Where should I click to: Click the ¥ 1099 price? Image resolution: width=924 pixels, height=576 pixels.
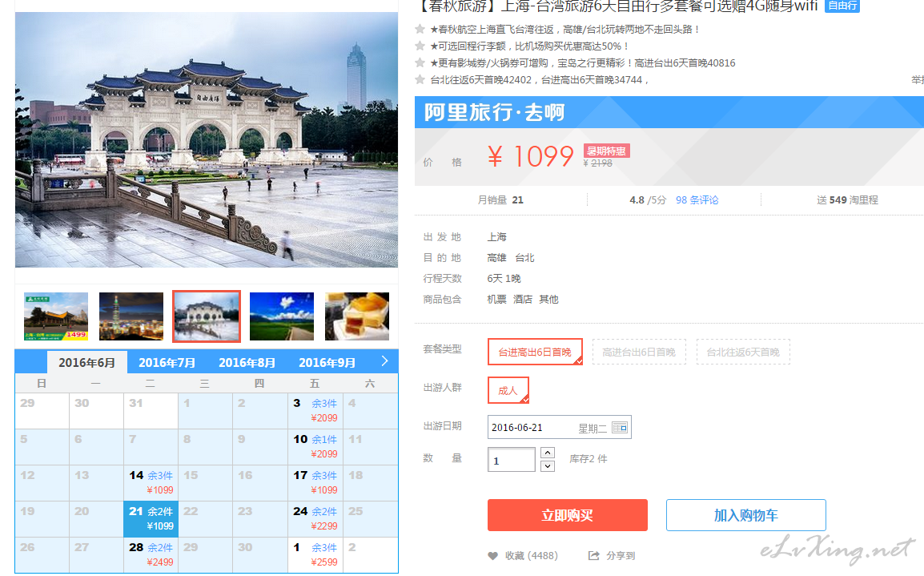530,157
